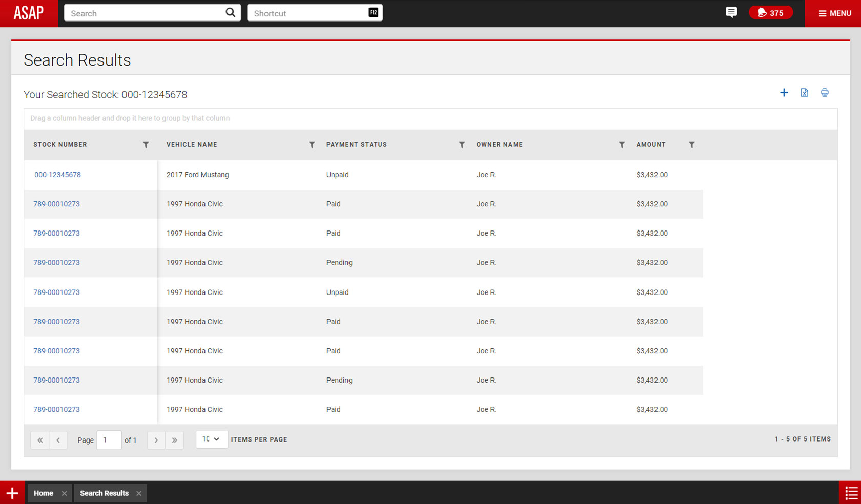Open notifications badge showing 375
Image resolution: width=861 pixels, height=504 pixels.
pos(770,13)
